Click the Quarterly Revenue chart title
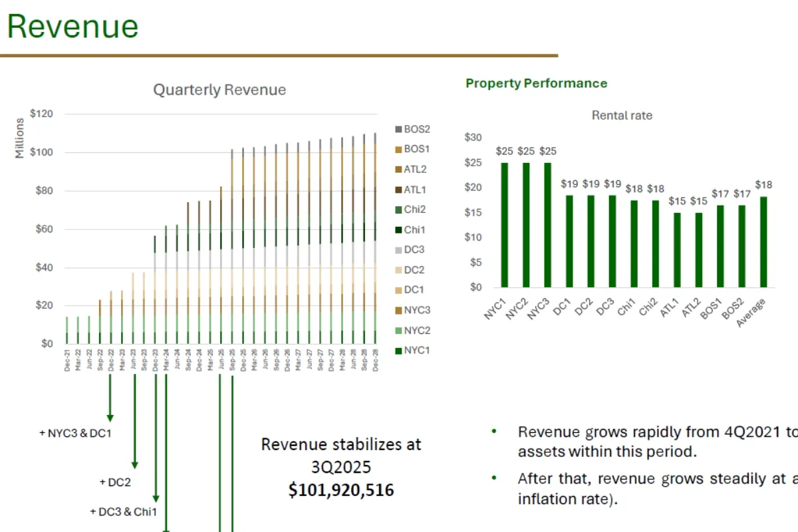 click(x=219, y=90)
